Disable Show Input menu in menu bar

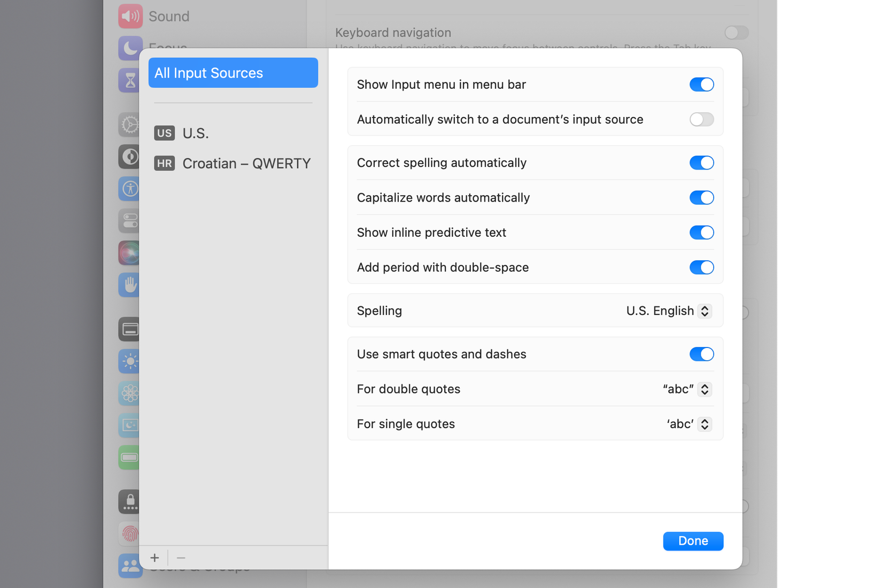click(701, 84)
